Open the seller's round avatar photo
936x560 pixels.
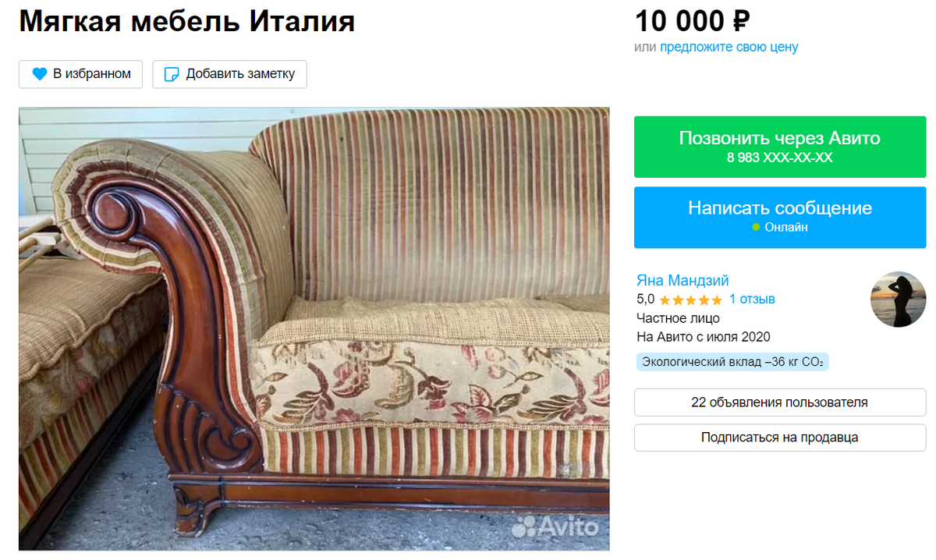899,299
